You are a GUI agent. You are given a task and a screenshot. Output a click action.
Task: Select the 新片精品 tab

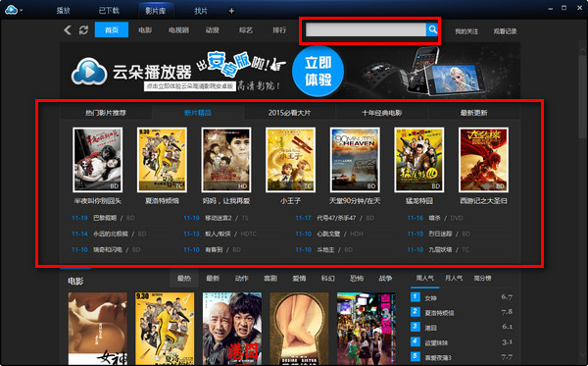[x=198, y=113]
